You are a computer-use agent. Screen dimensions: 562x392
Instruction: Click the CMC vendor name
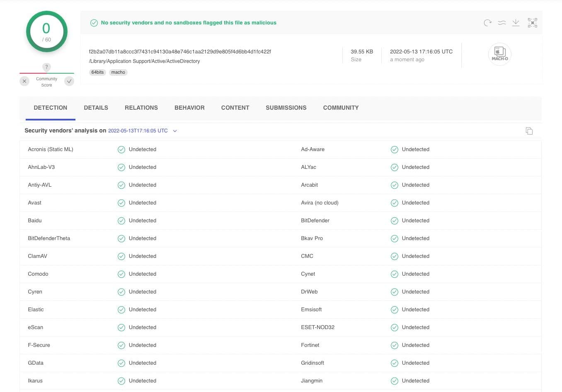pyautogui.click(x=307, y=256)
